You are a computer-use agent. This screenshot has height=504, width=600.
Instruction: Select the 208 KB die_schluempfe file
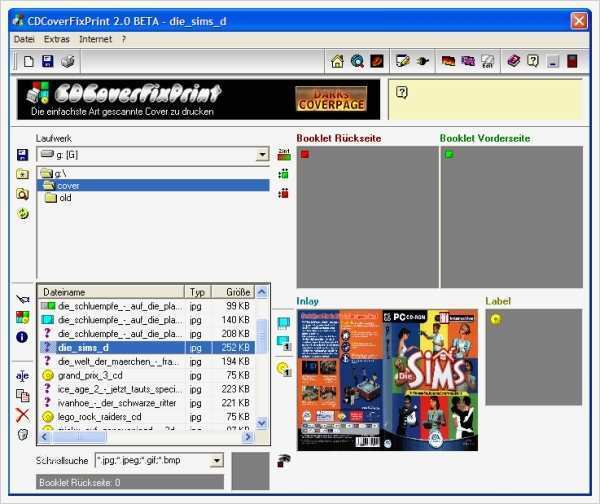pyautogui.click(x=147, y=334)
